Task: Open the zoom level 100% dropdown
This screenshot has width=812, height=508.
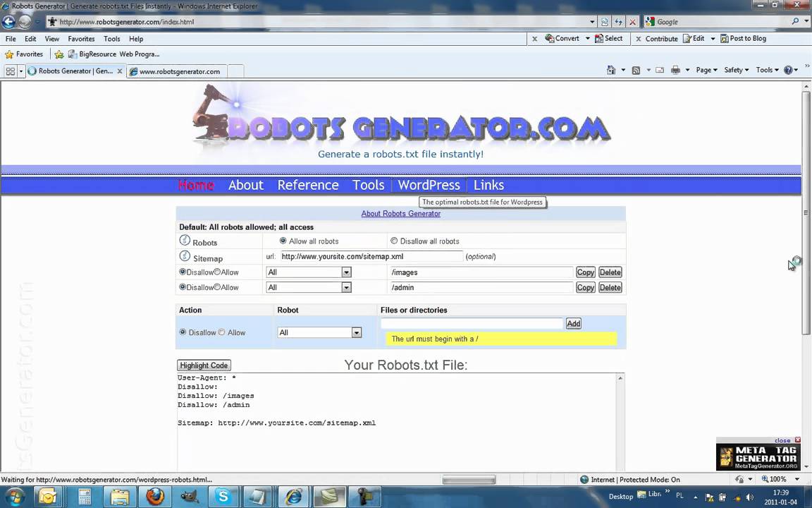Action: 797,480
